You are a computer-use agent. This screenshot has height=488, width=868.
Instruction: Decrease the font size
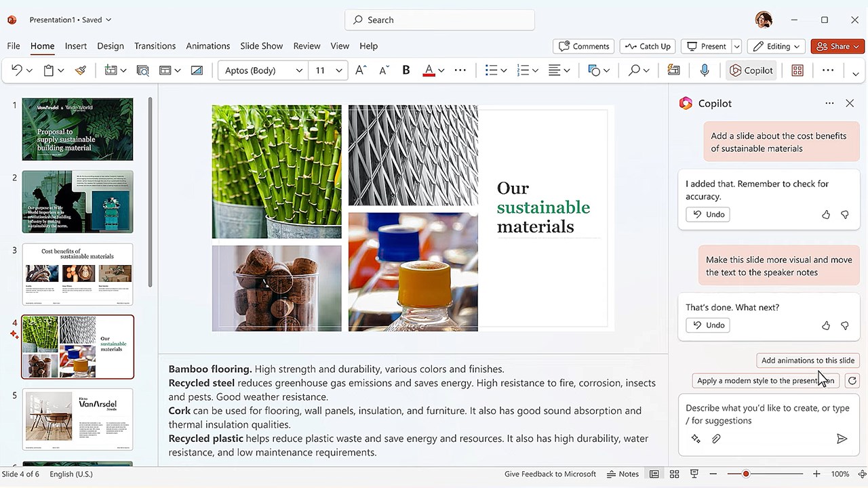click(384, 70)
